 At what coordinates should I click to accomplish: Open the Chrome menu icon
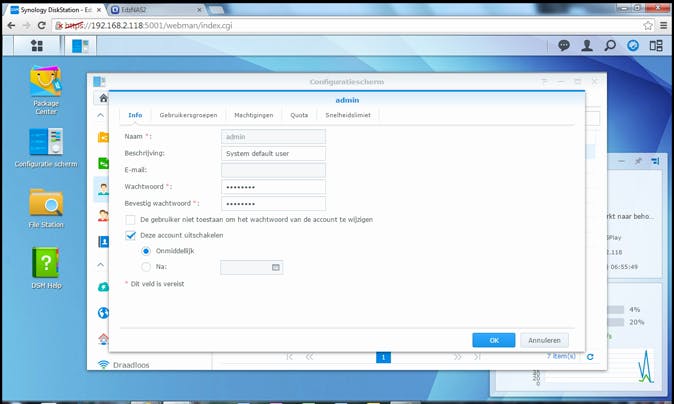pyautogui.click(x=664, y=25)
